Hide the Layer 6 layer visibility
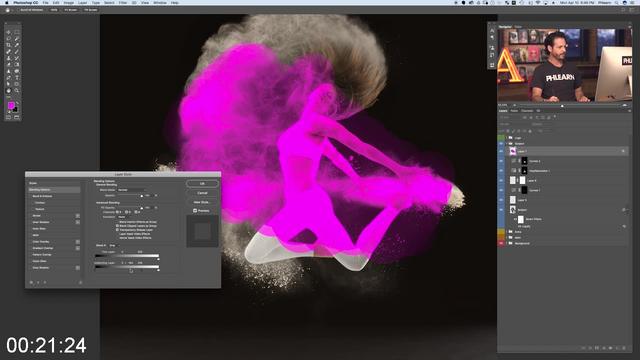Image resolution: width=640 pixels, height=360 pixels. click(x=501, y=180)
